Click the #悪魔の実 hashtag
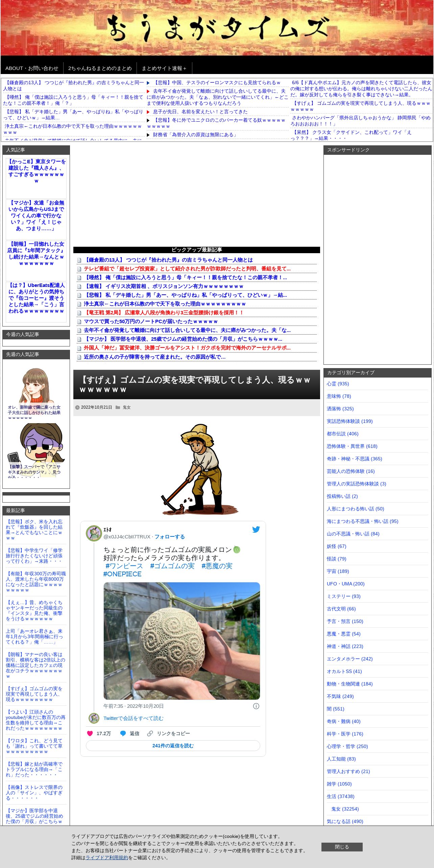 pyautogui.click(x=217, y=566)
